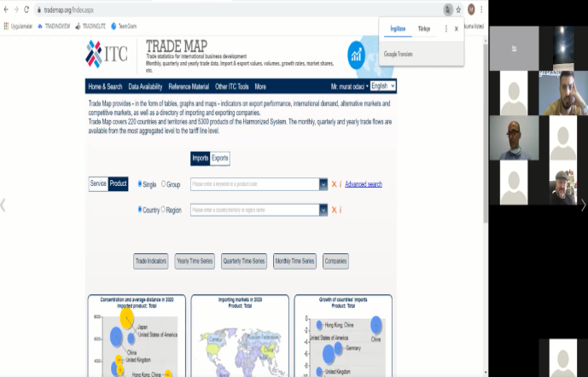Open Reference Material menu
Viewport: 588px width, 377px height.
tap(189, 86)
